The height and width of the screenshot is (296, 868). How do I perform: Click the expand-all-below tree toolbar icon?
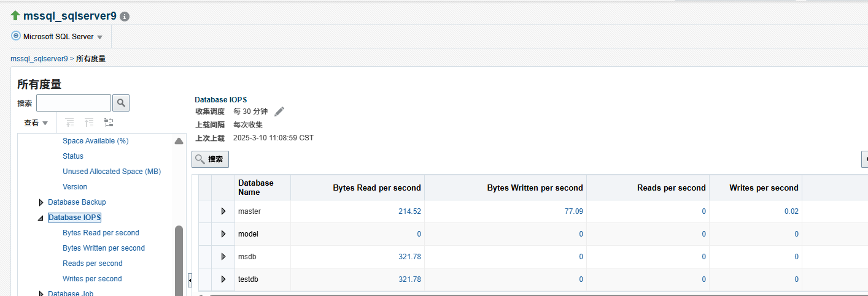point(69,123)
